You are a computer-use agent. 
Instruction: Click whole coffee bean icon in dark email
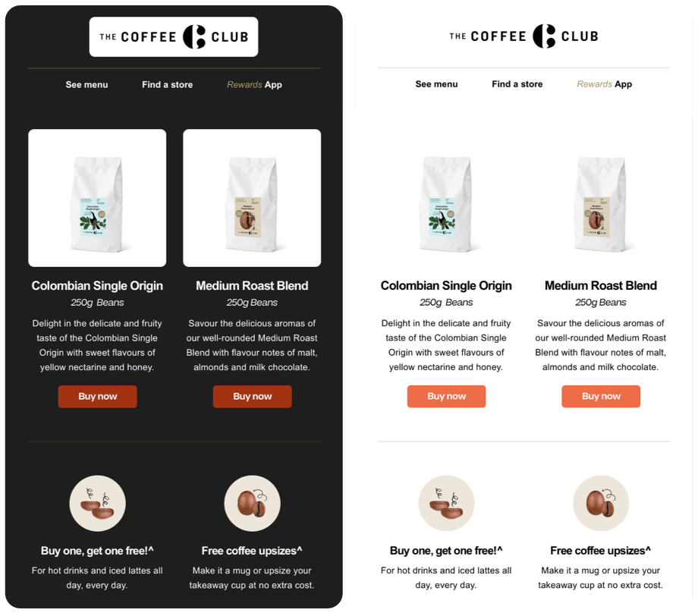pos(253,504)
